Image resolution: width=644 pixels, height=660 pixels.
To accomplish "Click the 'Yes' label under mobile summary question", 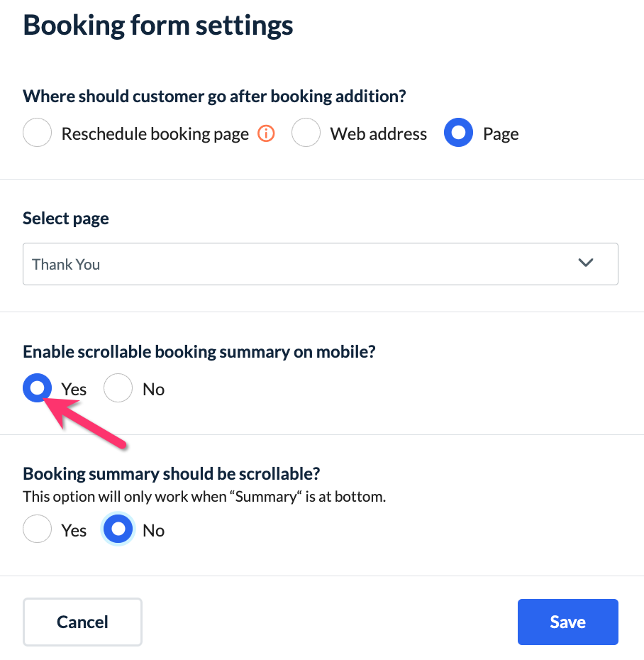I will pyautogui.click(x=74, y=390).
